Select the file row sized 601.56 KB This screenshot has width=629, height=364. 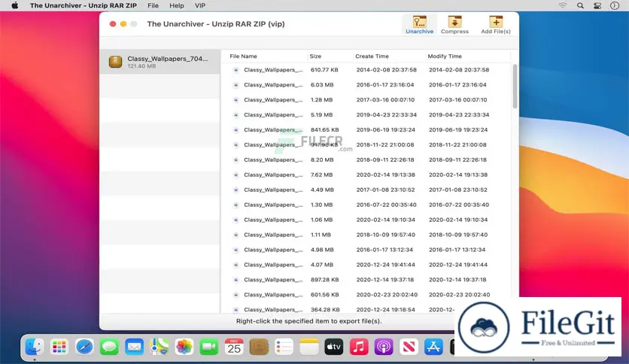pyautogui.click(x=366, y=295)
